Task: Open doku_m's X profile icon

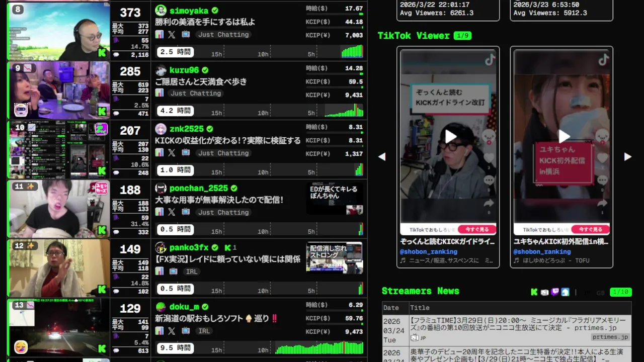Action: pyautogui.click(x=172, y=331)
